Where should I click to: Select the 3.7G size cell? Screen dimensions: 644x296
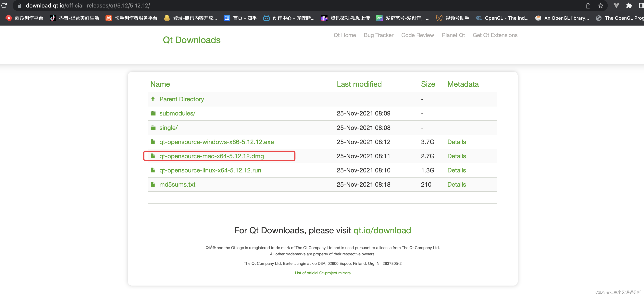click(427, 142)
